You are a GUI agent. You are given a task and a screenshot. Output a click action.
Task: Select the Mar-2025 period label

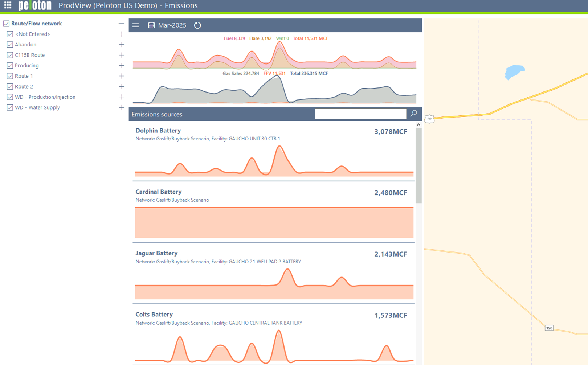pyautogui.click(x=172, y=25)
